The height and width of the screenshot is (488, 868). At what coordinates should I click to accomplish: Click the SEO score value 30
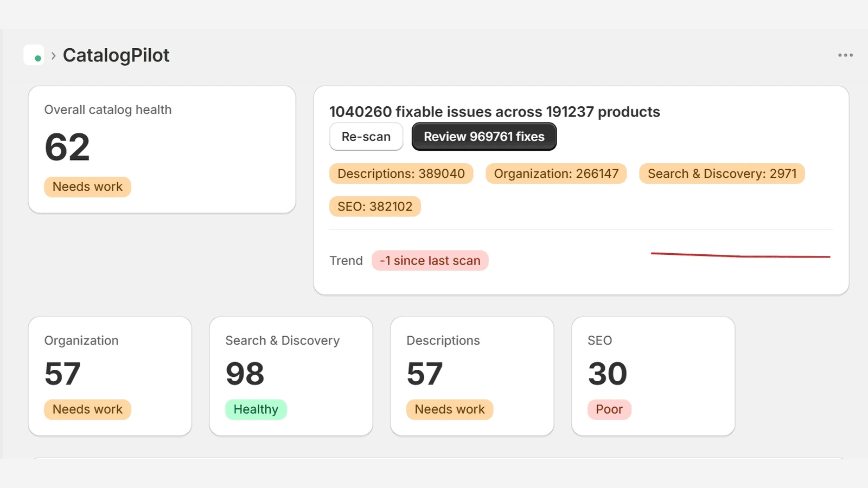[608, 374]
